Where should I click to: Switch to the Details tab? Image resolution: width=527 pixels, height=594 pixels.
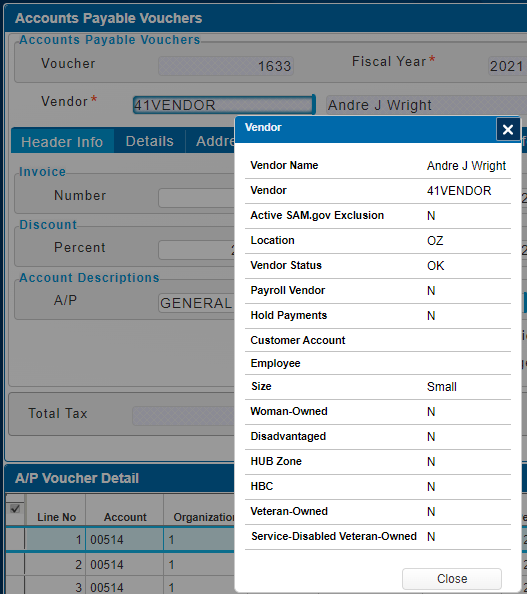150,141
